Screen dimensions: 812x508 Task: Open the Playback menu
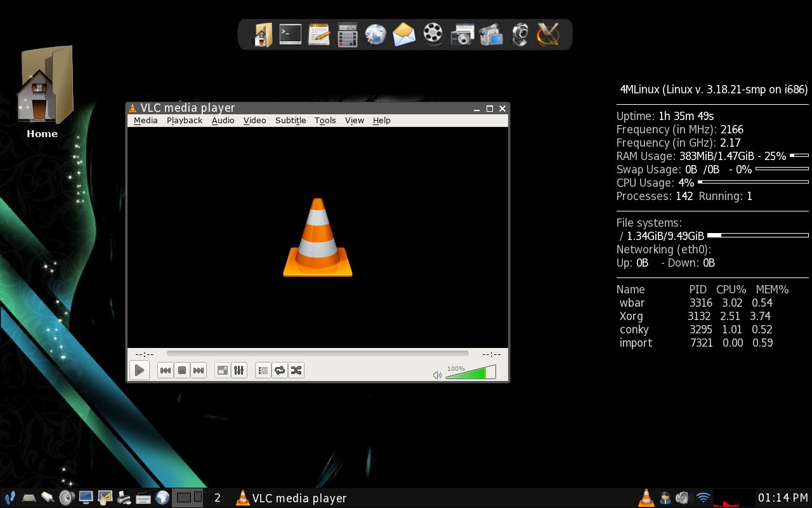click(x=185, y=120)
